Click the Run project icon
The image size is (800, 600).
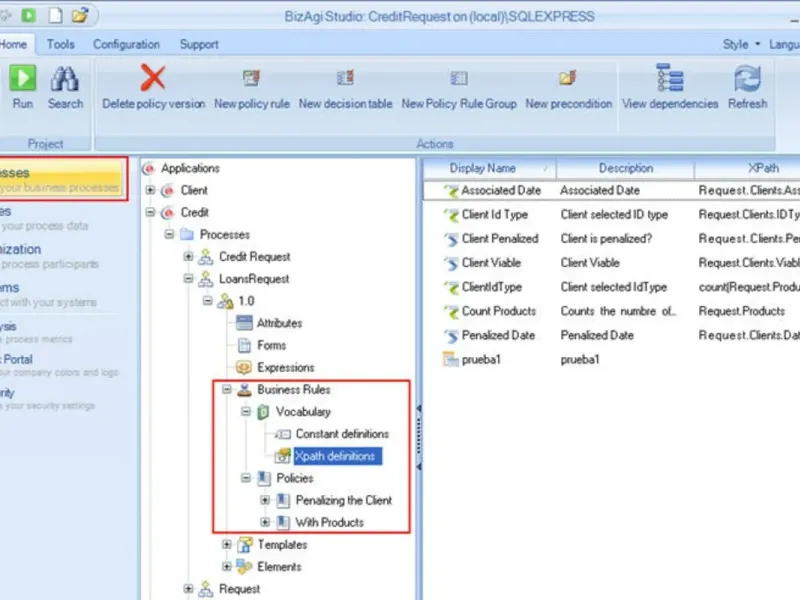tap(22, 79)
